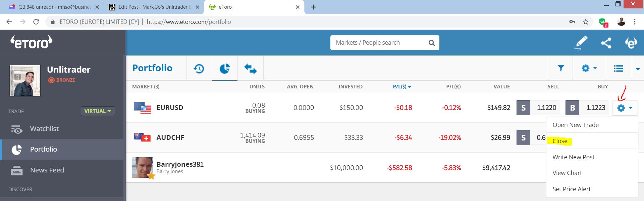Viewport: 644px width, 201px height.
Task: Open the AUDCHF market name
Action: coord(170,137)
